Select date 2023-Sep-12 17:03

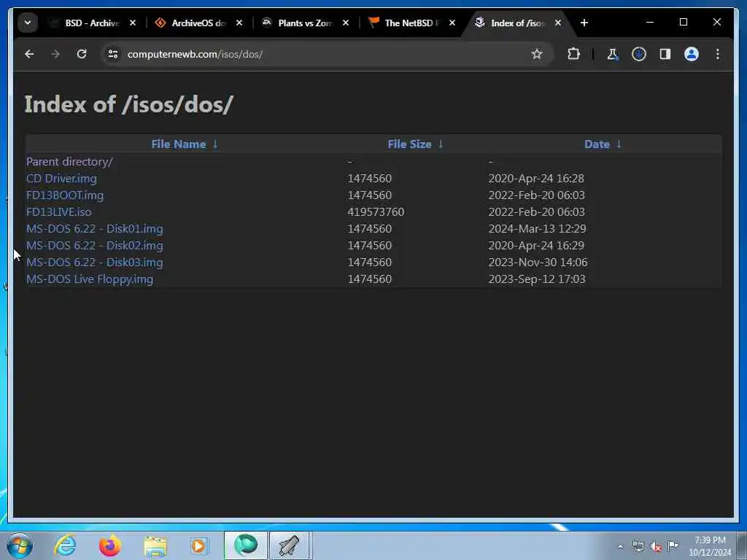pyautogui.click(x=536, y=279)
